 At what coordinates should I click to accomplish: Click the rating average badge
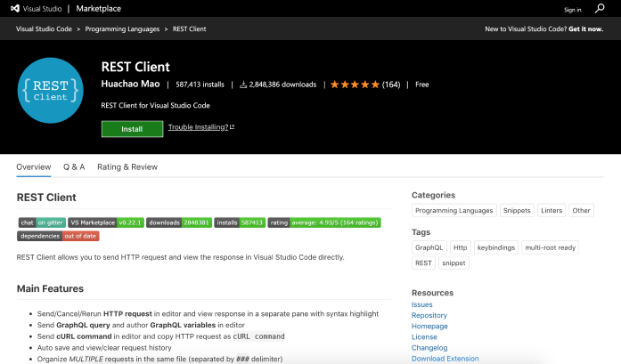pyautogui.click(x=324, y=222)
